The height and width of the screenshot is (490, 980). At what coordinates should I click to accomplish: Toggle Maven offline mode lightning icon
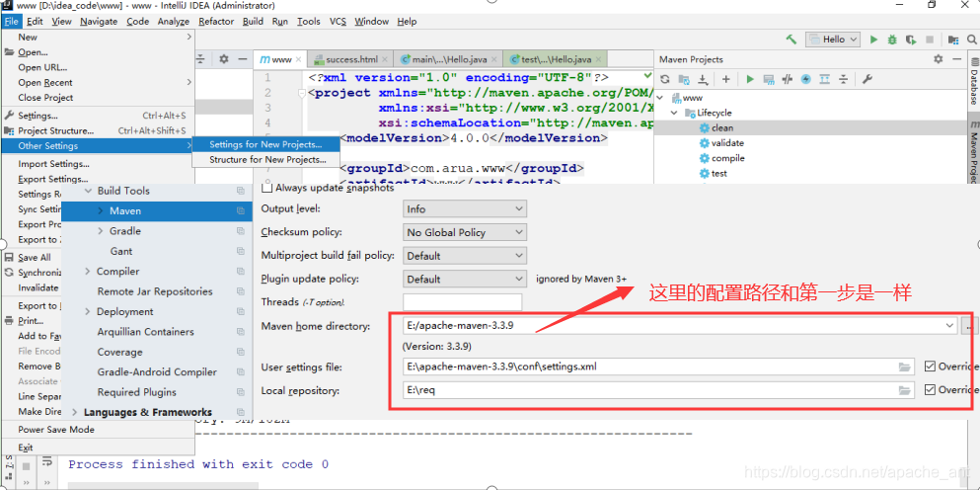tap(805, 79)
